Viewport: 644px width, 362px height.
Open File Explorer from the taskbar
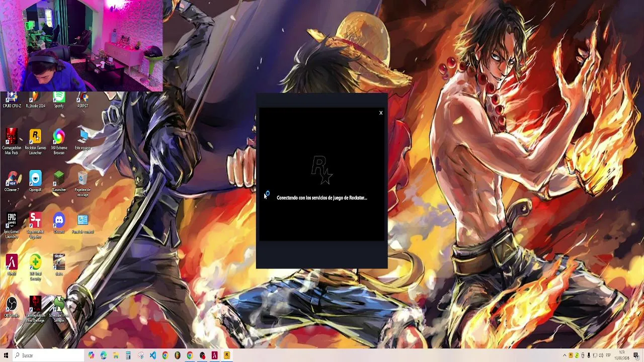(116, 355)
